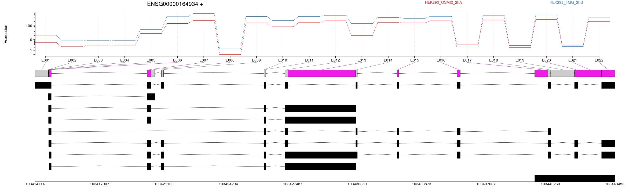Click exon label E011
This screenshot has width=644, height=188.
click(x=309, y=60)
